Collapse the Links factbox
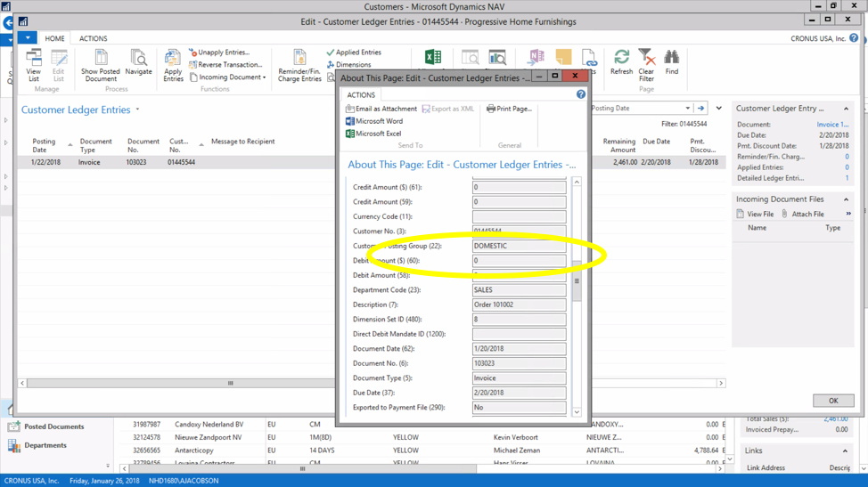This screenshot has width=868, height=487. coord(845,451)
